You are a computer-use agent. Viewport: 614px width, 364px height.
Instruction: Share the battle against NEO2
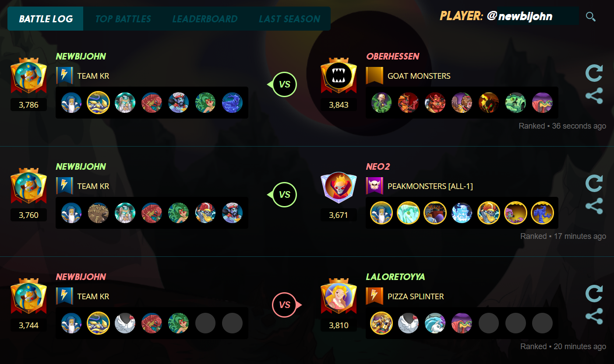click(x=594, y=206)
